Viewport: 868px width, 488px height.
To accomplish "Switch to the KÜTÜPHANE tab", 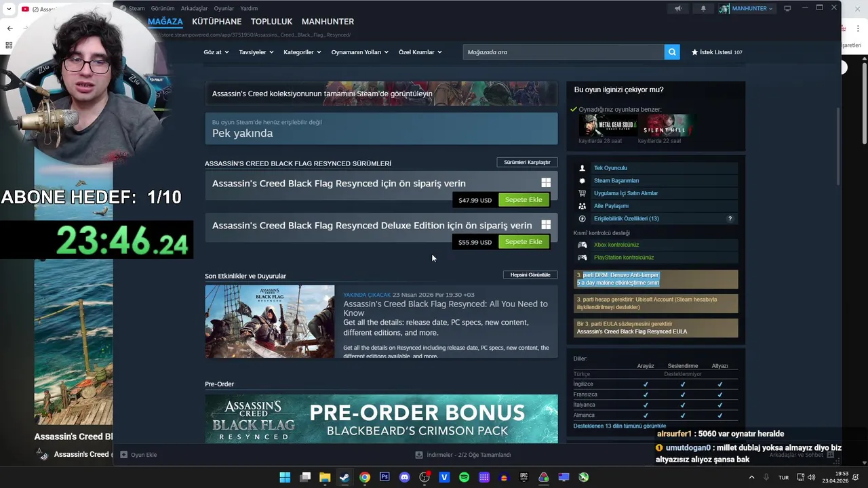I will point(217,22).
